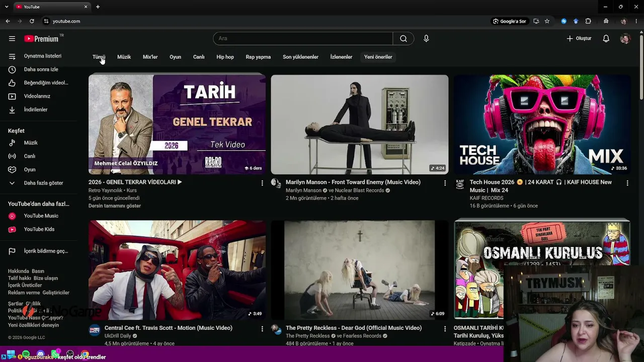Open Central Cee Motion video thumbnail

[177, 270]
